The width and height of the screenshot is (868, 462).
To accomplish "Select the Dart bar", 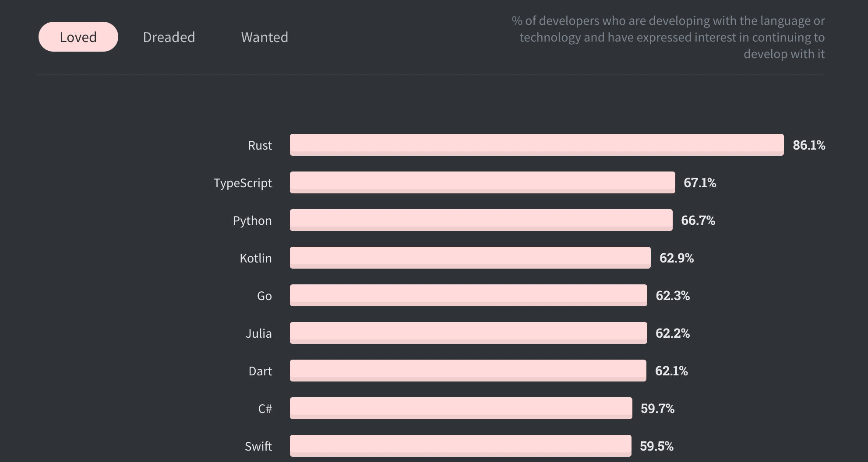I will coord(468,371).
